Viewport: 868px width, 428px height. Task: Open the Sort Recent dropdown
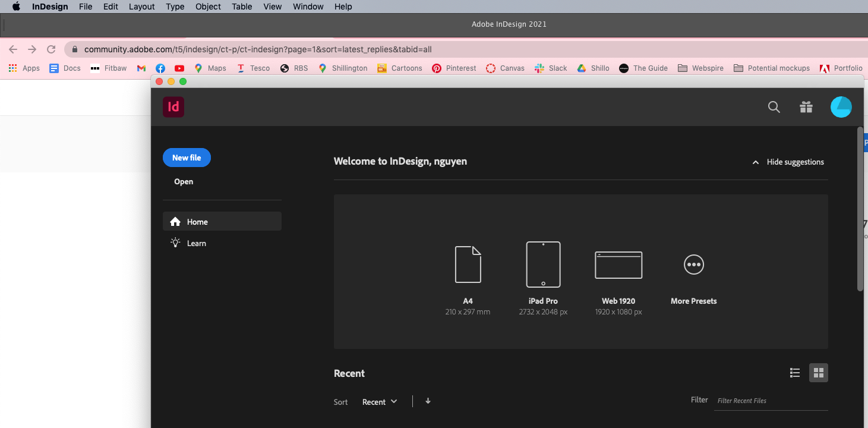pyautogui.click(x=378, y=402)
